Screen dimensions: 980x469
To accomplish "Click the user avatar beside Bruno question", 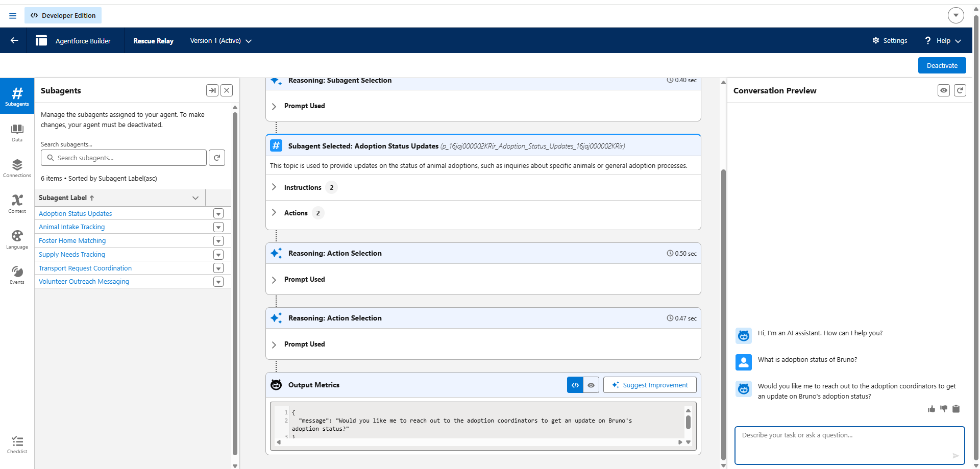I will coord(744,362).
